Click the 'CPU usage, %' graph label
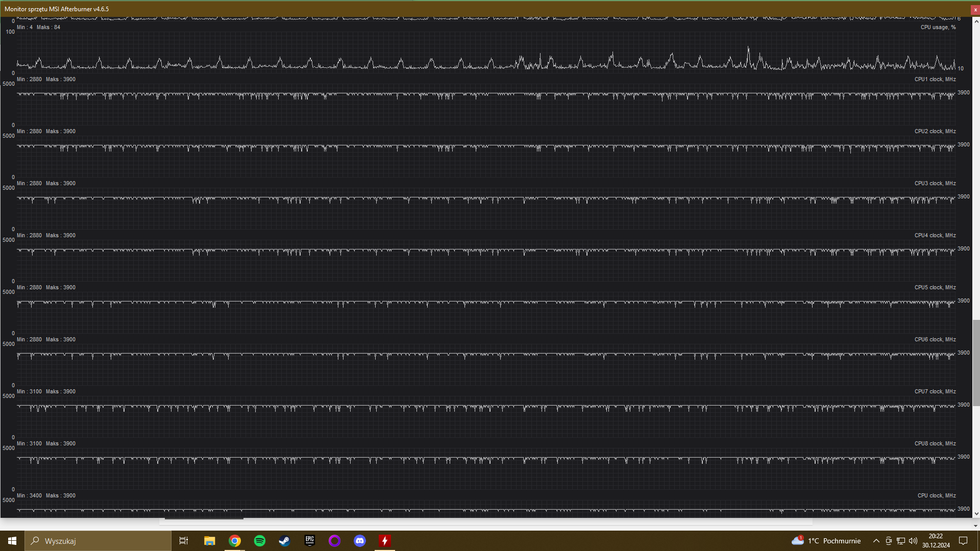 click(938, 28)
